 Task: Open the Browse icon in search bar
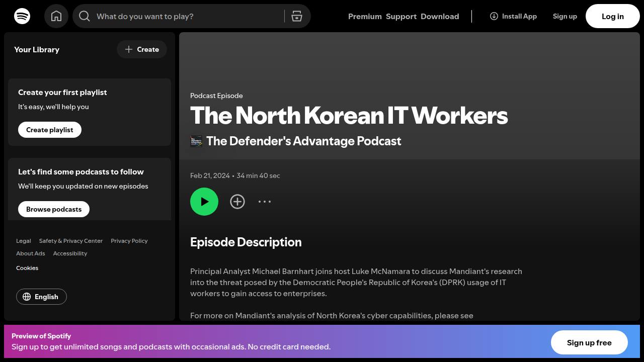297,16
